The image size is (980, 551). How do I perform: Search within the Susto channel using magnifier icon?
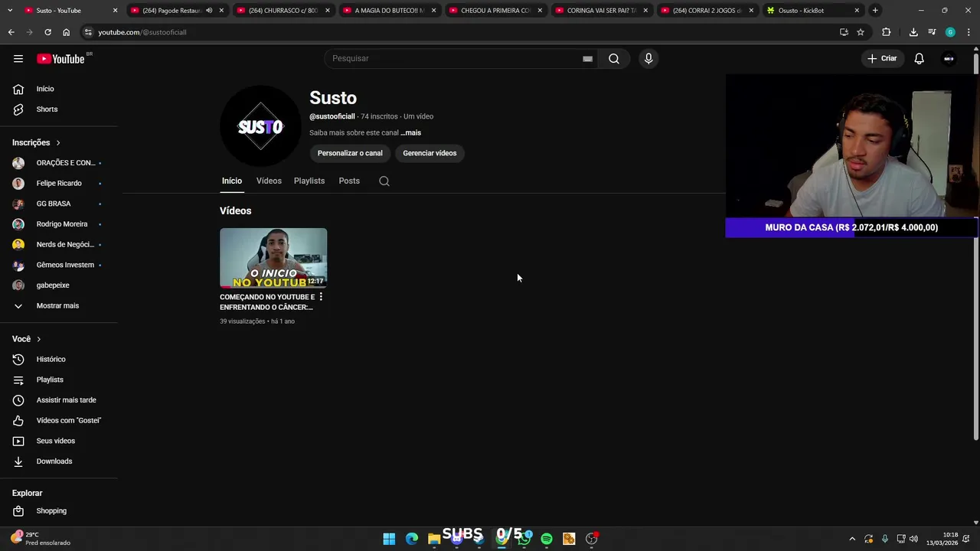(384, 181)
